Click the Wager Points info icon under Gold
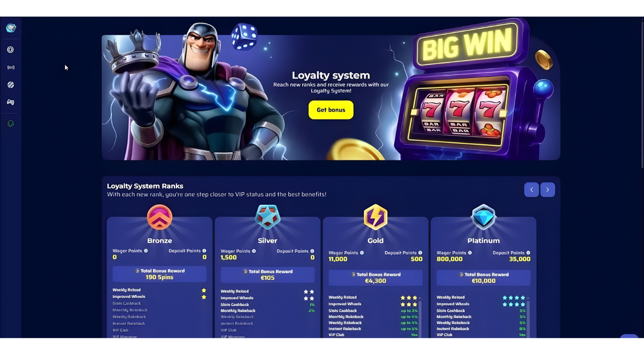 coord(362,253)
